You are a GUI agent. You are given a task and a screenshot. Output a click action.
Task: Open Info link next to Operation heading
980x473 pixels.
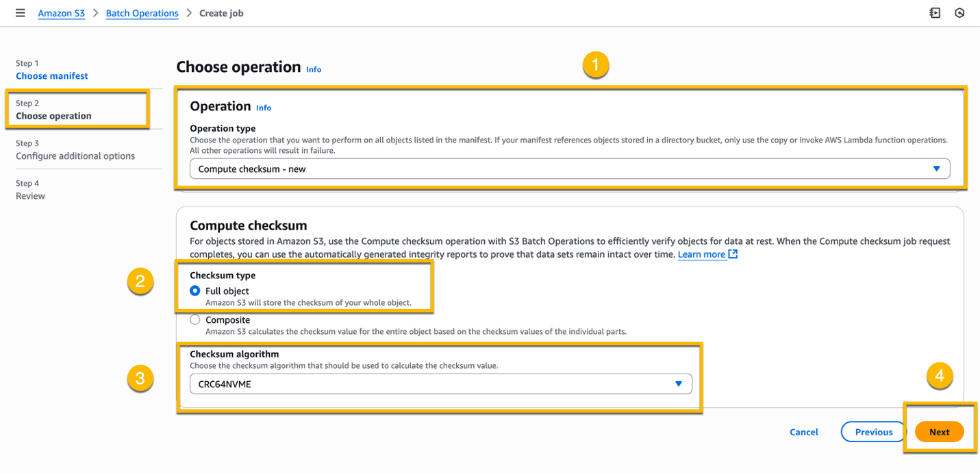pyautogui.click(x=264, y=108)
